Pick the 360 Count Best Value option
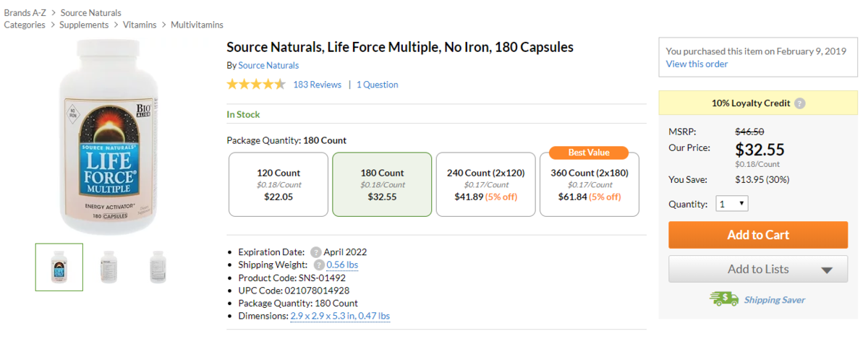 tap(590, 184)
